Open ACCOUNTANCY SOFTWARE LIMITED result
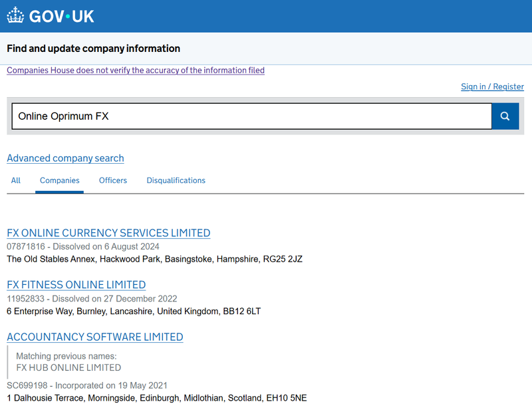532x408 pixels. 95,337
